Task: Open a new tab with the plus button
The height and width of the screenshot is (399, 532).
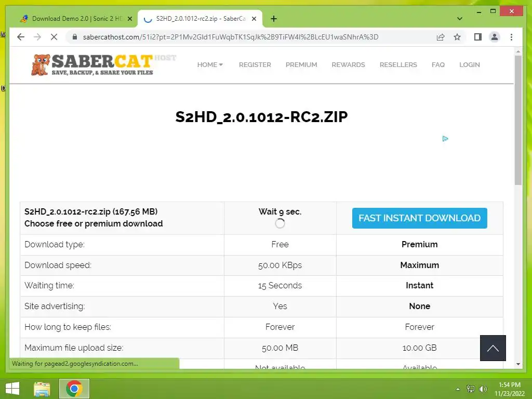Action: pos(274,19)
